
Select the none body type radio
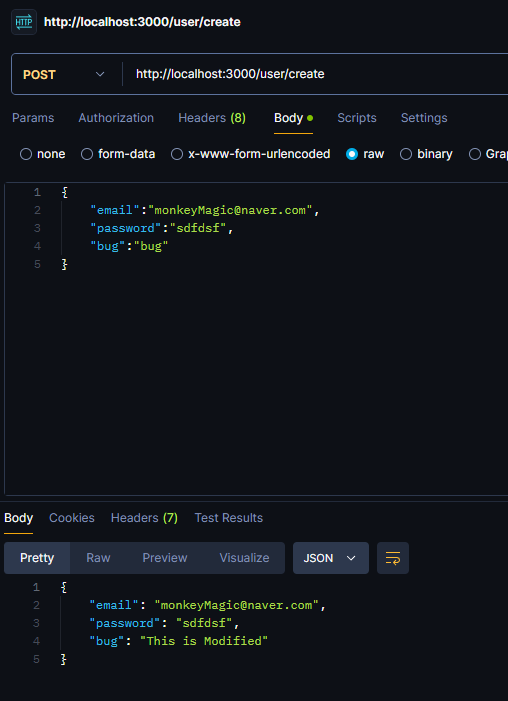point(26,154)
